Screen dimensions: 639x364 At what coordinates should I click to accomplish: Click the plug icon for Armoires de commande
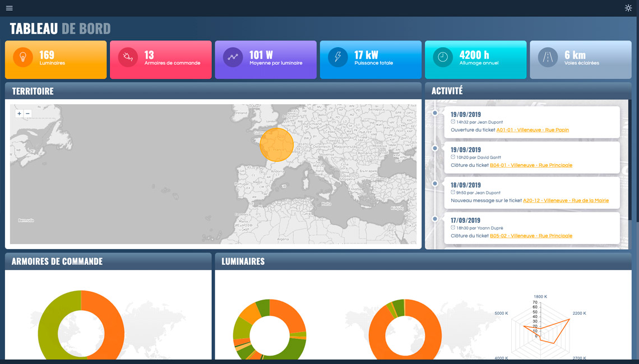tap(128, 57)
